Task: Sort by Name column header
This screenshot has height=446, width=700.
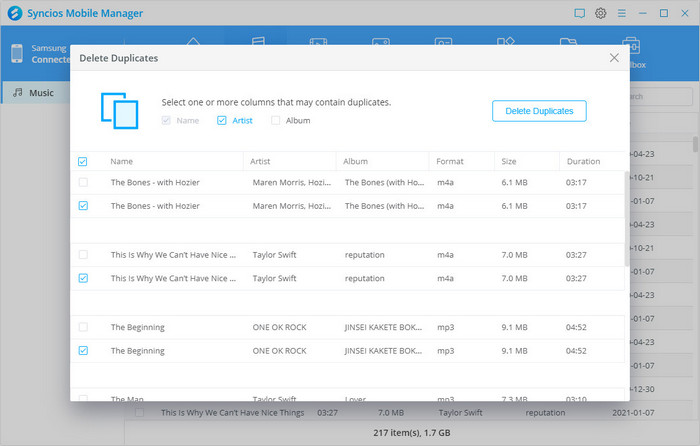Action: [x=121, y=162]
